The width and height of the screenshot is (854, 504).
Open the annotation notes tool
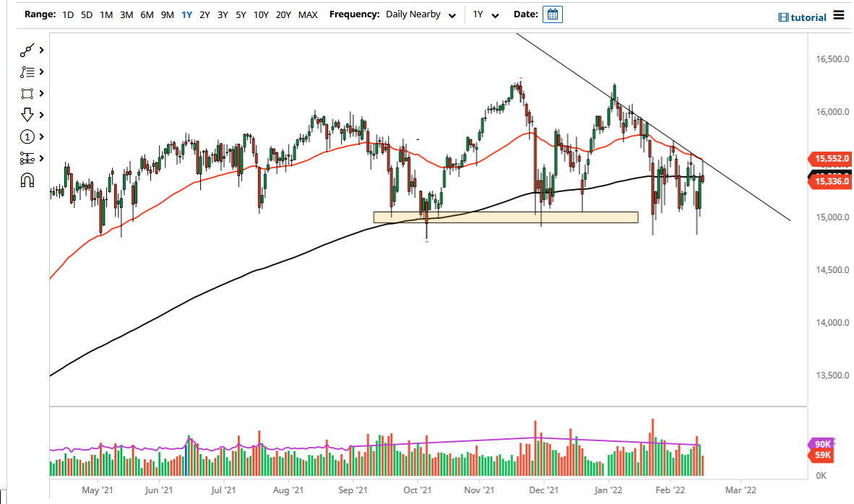(x=27, y=71)
